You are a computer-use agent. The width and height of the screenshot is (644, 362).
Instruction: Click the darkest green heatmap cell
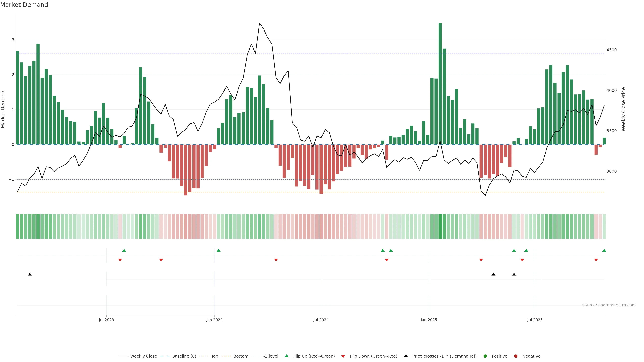click(x=440, y=226)
